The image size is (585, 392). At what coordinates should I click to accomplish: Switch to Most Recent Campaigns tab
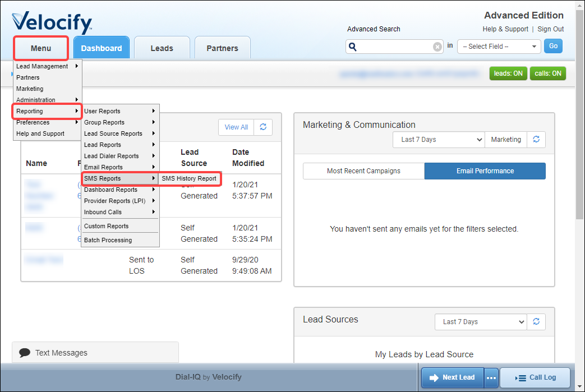364,171
